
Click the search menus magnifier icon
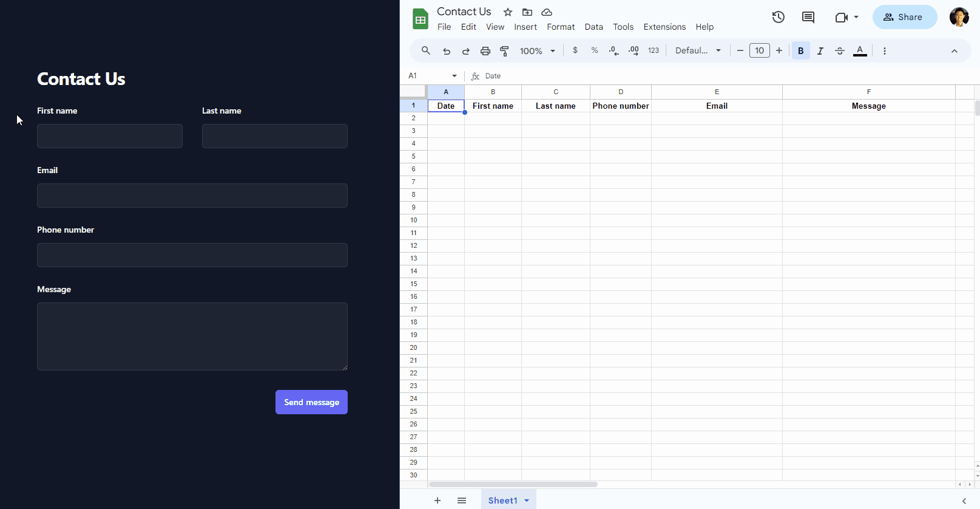[x=426, y=51]
